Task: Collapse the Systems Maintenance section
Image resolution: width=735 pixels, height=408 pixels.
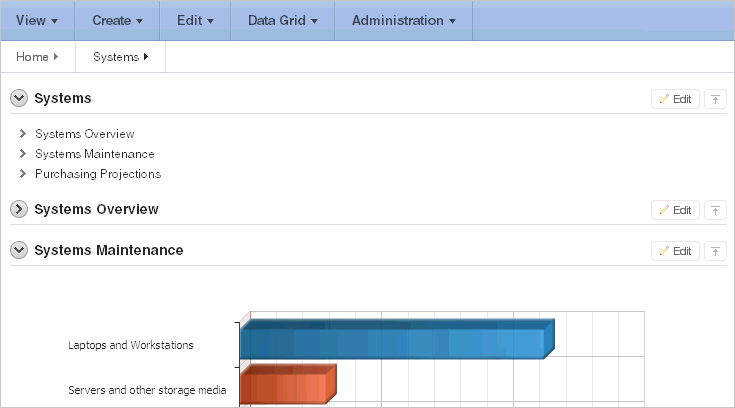Action: pos(19,250)
